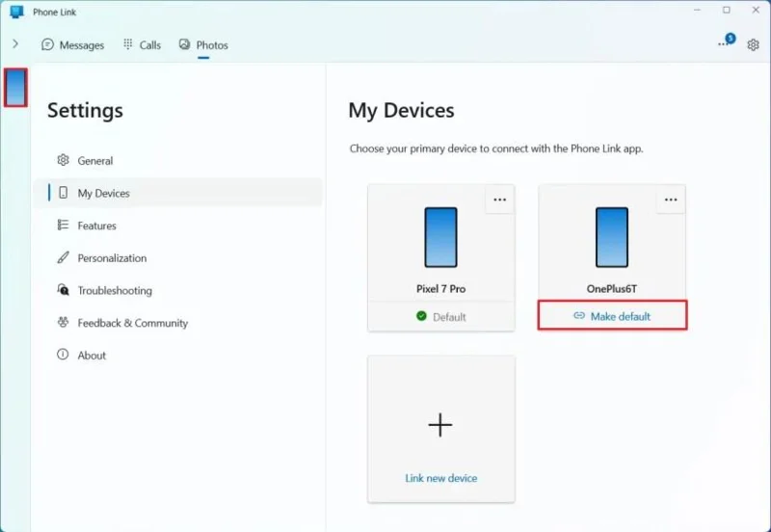Maximize the Phone Link window
Viewport: 771px width, 532px height.
[727, 11]
